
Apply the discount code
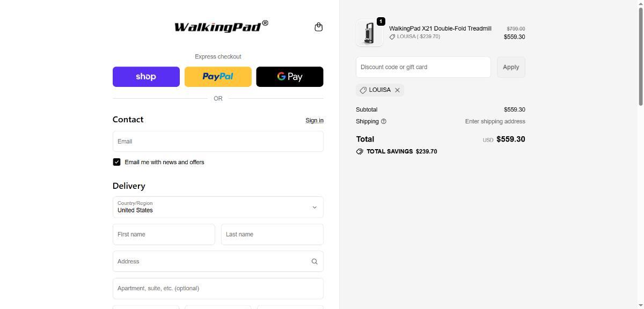coord(511,67)
